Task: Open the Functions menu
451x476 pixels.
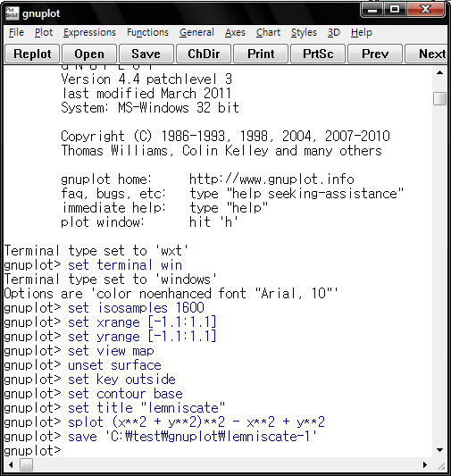Action: point(147,32)
